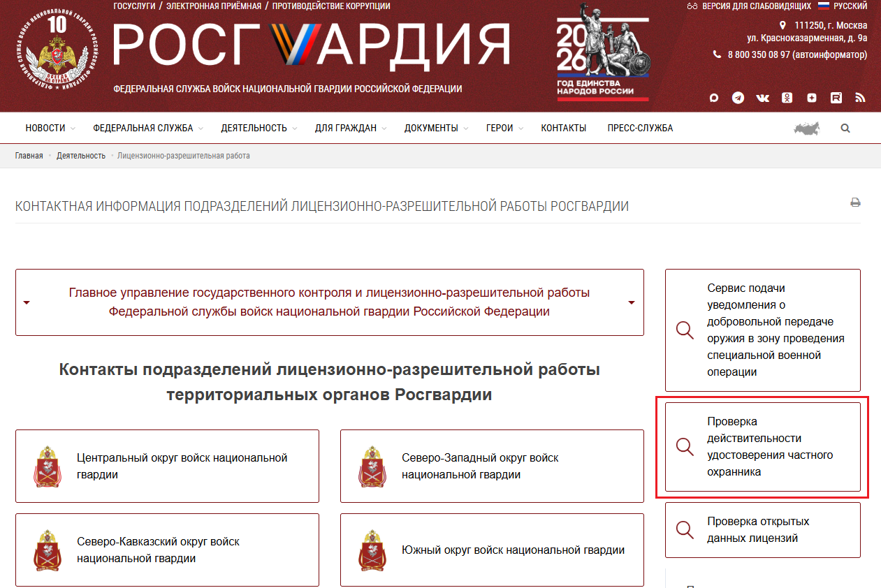Open the chat bubble messenger icon
This screenshot has width=881, height=588.
click(x=713, y=98)
